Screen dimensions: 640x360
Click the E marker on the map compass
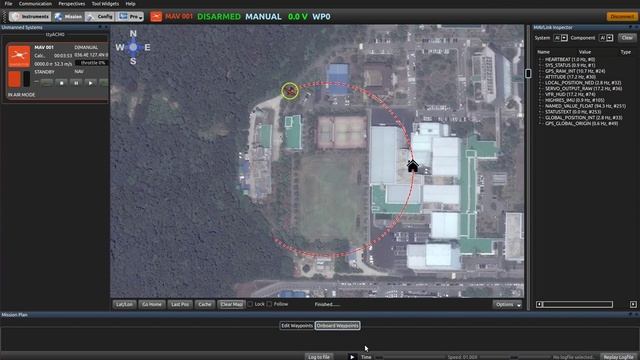[147, 47]
